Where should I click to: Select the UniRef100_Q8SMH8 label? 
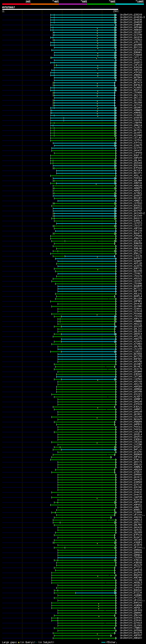click(x=131, y=45)
